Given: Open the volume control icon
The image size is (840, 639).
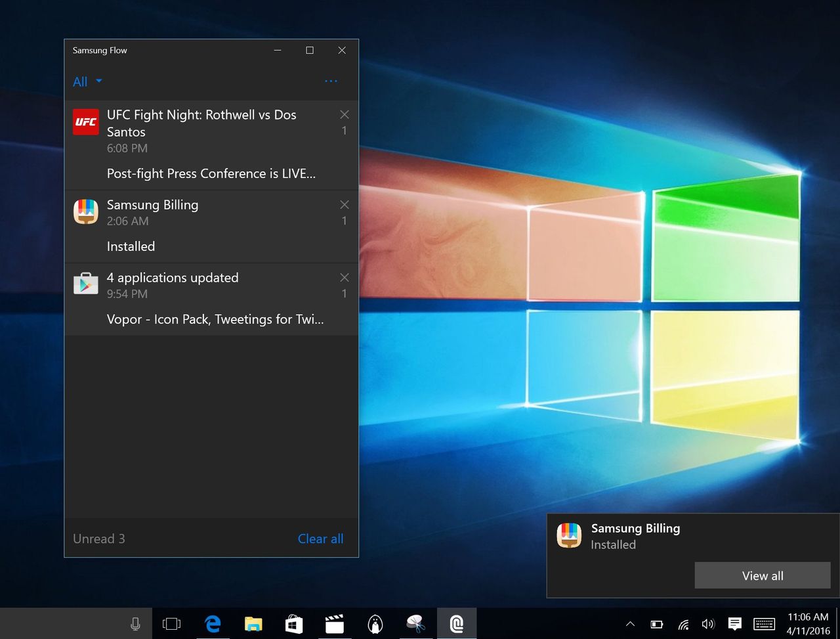Looking at the screenshot, I should pos(708,624).
